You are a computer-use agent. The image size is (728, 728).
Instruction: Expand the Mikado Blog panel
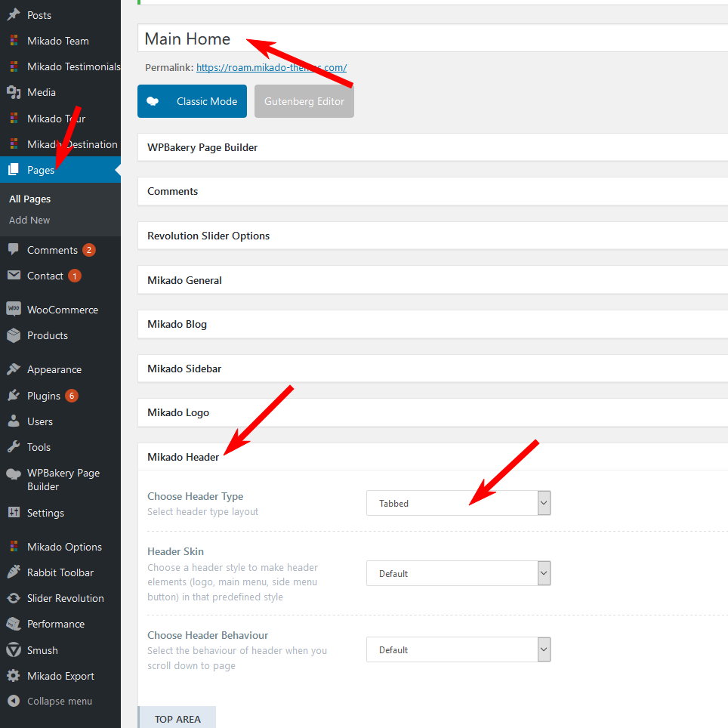pyautogui.click(x=433, y=324)
